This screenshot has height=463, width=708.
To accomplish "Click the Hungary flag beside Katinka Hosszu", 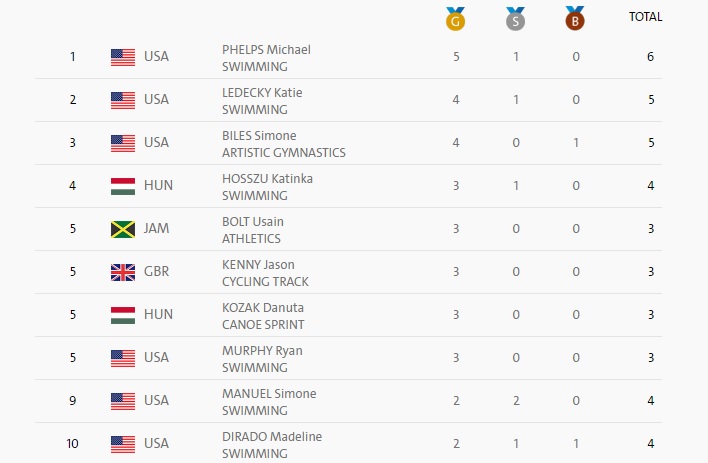I will pyautogui.click(x=123, y=186).
